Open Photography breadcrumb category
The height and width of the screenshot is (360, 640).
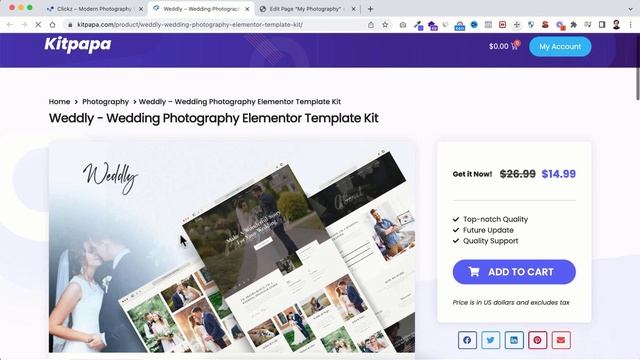tap(105, 102)
